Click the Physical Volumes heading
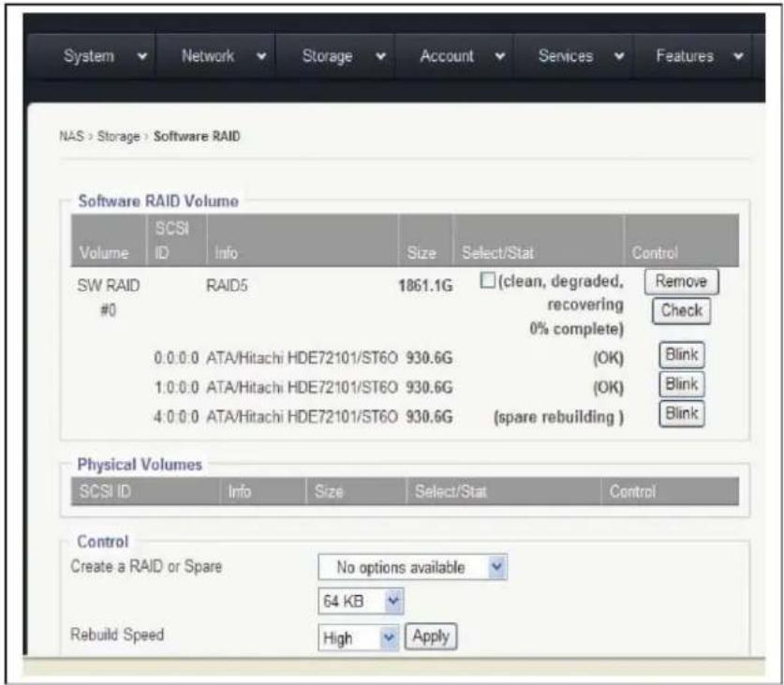 [x=140, y=465]
